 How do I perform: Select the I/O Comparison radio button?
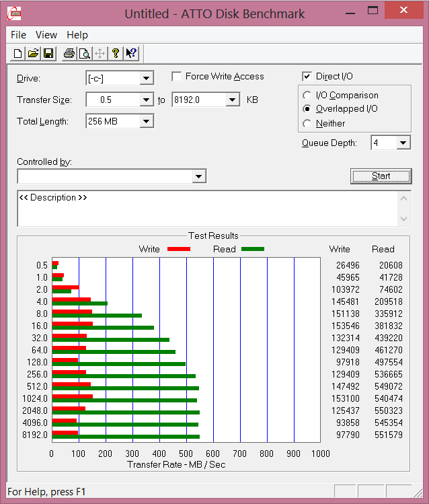(307, 96)
